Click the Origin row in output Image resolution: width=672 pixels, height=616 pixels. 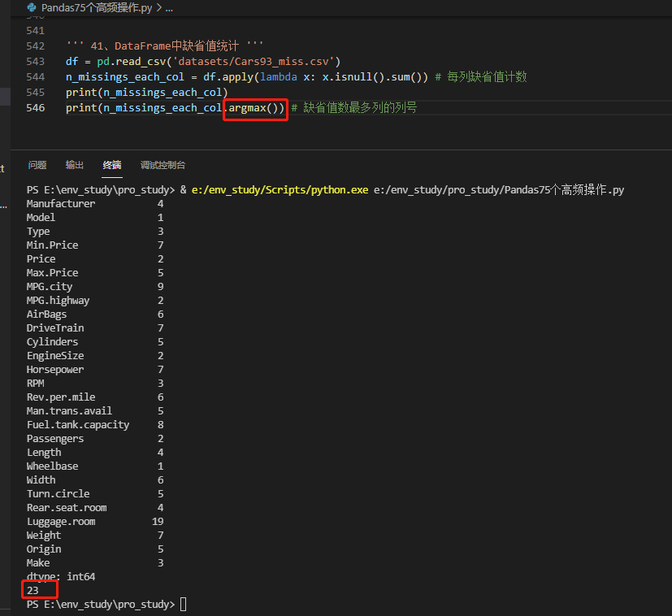click(x=95, y=549)
